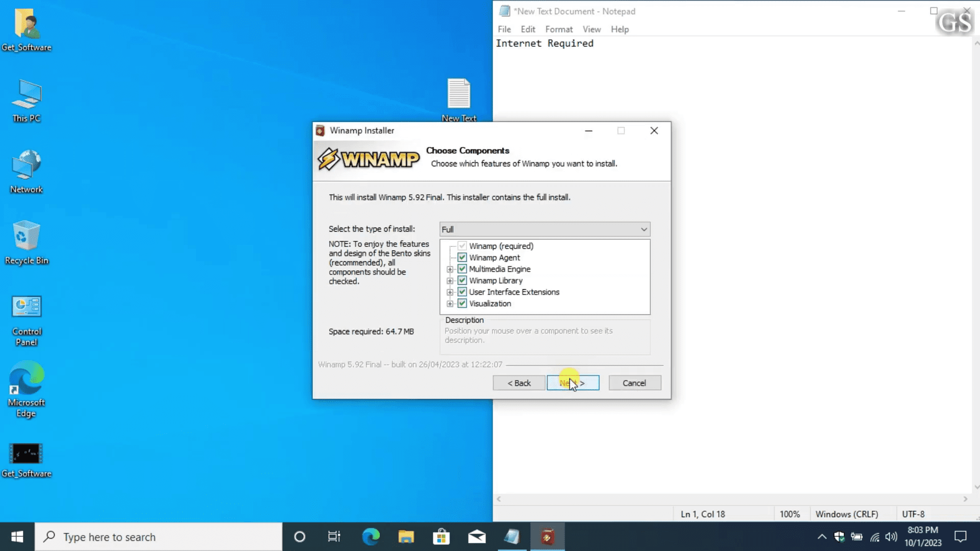Minimize the Notepad window

tap(901, 11)
